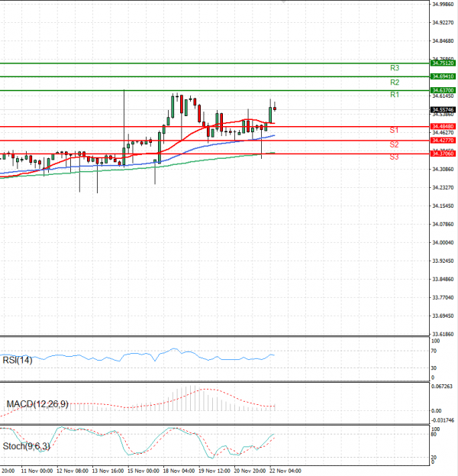Click the 13 Nov 16:00 time label
Image resolution: width=458 pixels, height=476 pixels.
(x=108, y=471)
